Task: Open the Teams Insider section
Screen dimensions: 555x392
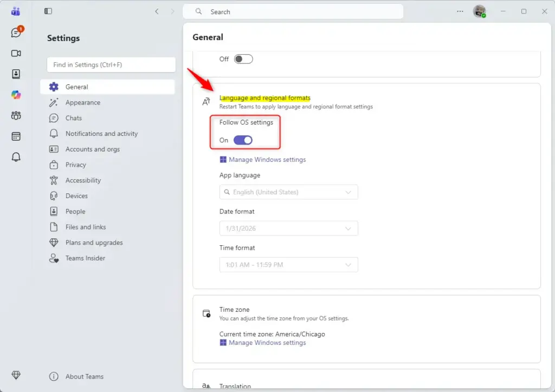Action: tap(108, 258)
